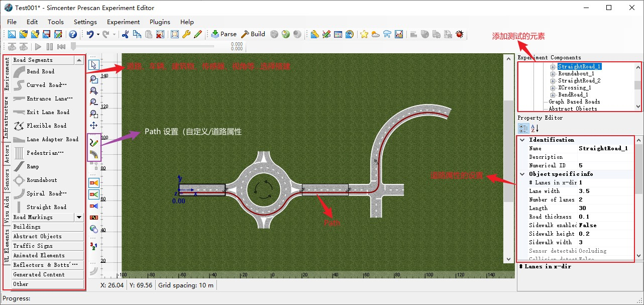This screenshot has width=644, height=305.
Task: Click the Lane width value field
Action: 606,191
